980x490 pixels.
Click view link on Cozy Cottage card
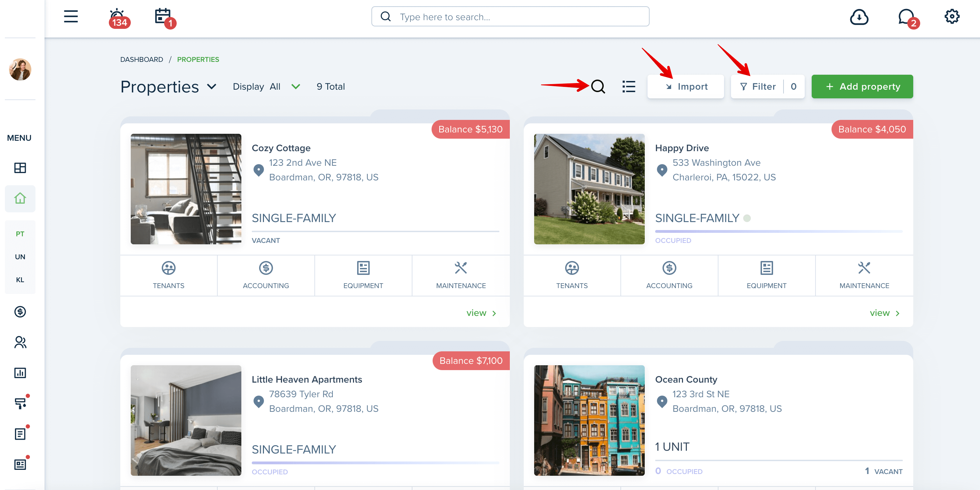[x=481, y=313]
